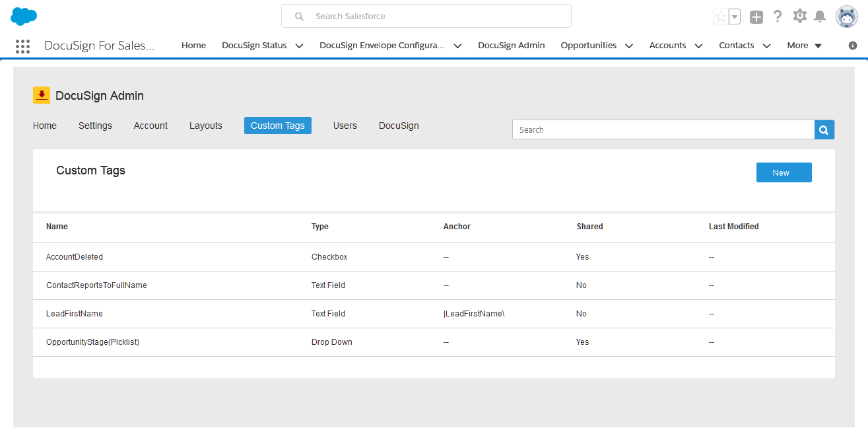Select the Custom Tags admin tab
This screenshot has width=868, height=438.
(278, 126)
